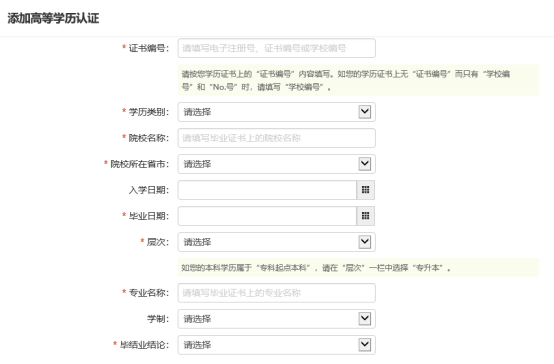
Task: Click the 证书编号 hint text box
Action: 358,80
